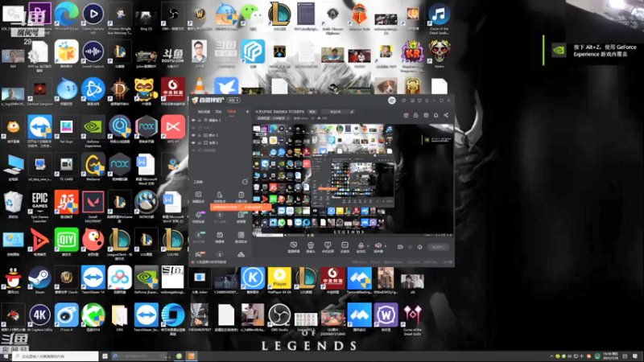Select Sound Capture desktop icon
The image size is (644, 362).
(x=93, y=53)
